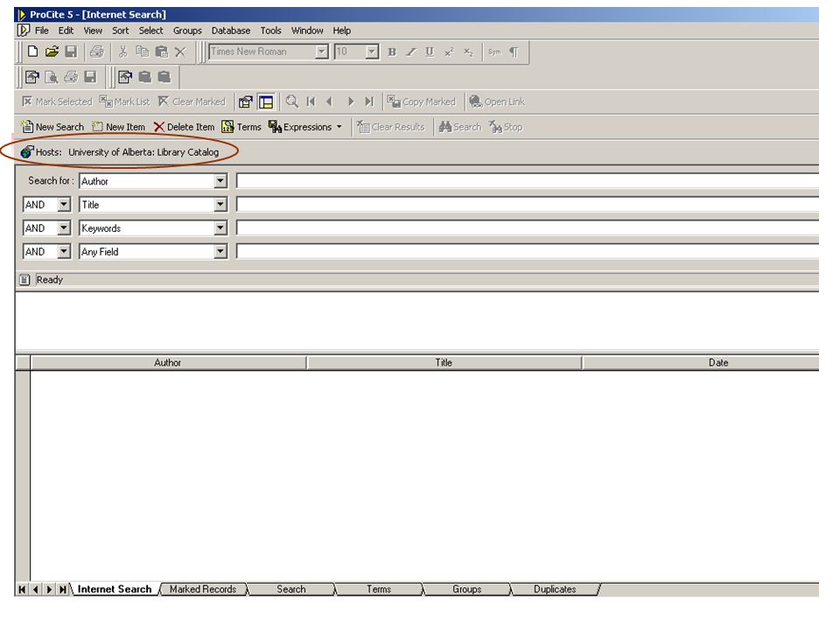Click the Copy Marked button
The image size is (840, 630).
(422, 101)
